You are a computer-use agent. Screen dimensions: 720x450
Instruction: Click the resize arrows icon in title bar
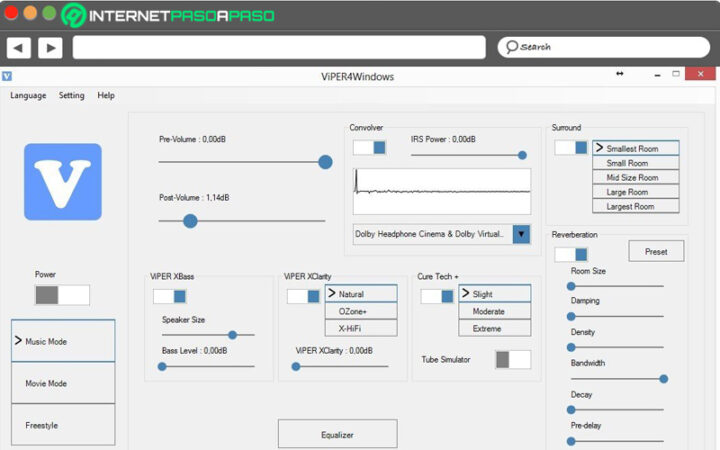click(x=620, y=74)
